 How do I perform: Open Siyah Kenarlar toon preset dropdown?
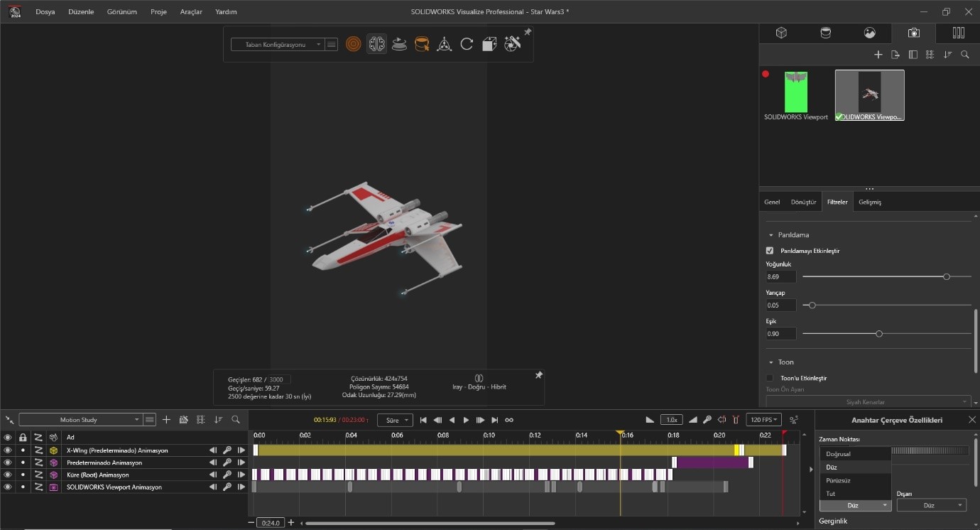pyautogui.click(x=868, y=402)
